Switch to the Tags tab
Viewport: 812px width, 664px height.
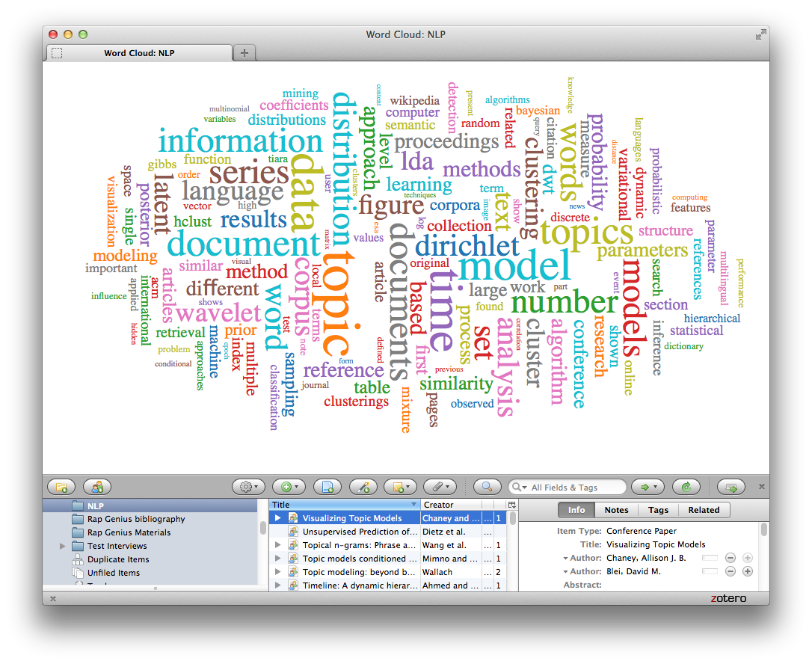(658, 510)
